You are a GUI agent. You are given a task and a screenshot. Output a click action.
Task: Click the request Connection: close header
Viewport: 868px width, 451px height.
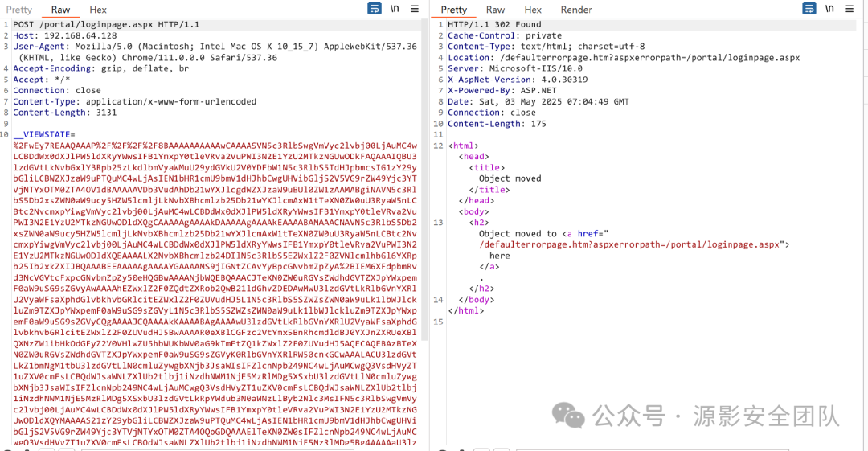coord(57,90)
